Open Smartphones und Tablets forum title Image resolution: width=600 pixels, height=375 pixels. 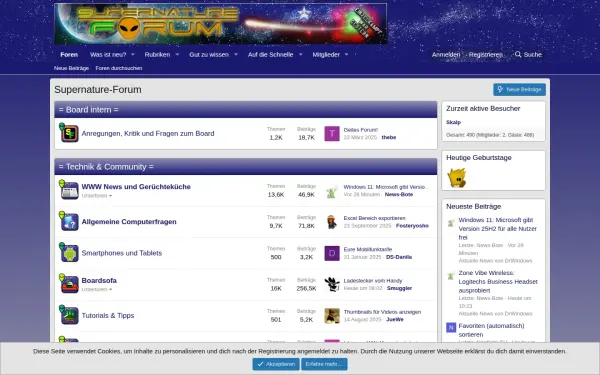tap(122, 253)
